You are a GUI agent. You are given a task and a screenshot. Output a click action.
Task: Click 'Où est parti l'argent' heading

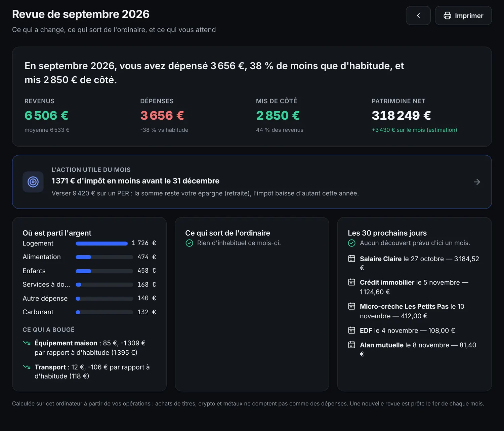(57, 233)
